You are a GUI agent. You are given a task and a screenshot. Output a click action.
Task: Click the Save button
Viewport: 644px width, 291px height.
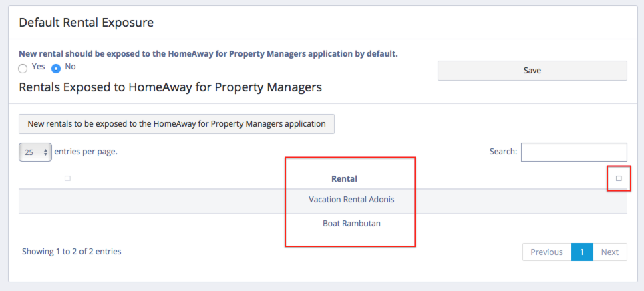pyautogui.click(x=532, y=71)
